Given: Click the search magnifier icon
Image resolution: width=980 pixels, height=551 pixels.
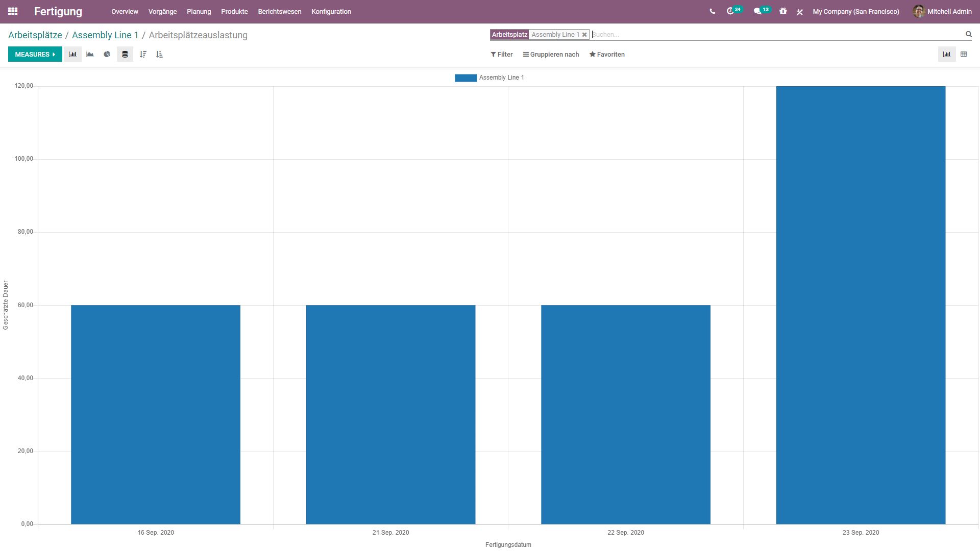Looking at the screenshot, I should [968, 34].
